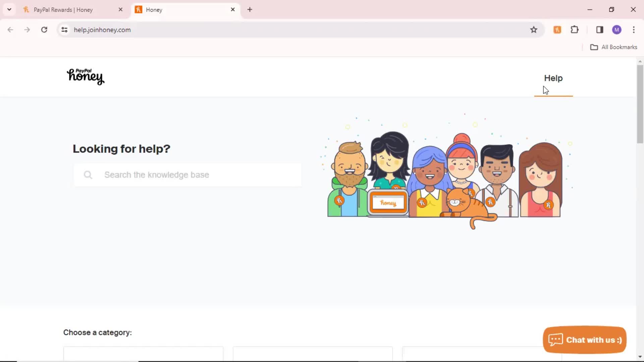Screen dimensions: 644x362
Task: Open a new tab with plus icon
Action: (x=250, y=10)
